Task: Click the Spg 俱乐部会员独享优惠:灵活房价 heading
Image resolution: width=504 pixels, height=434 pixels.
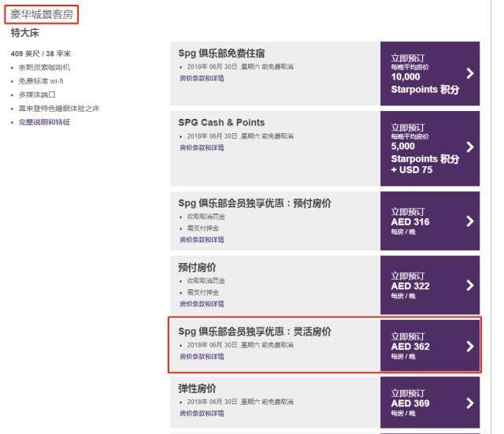Action: point(254,332)
